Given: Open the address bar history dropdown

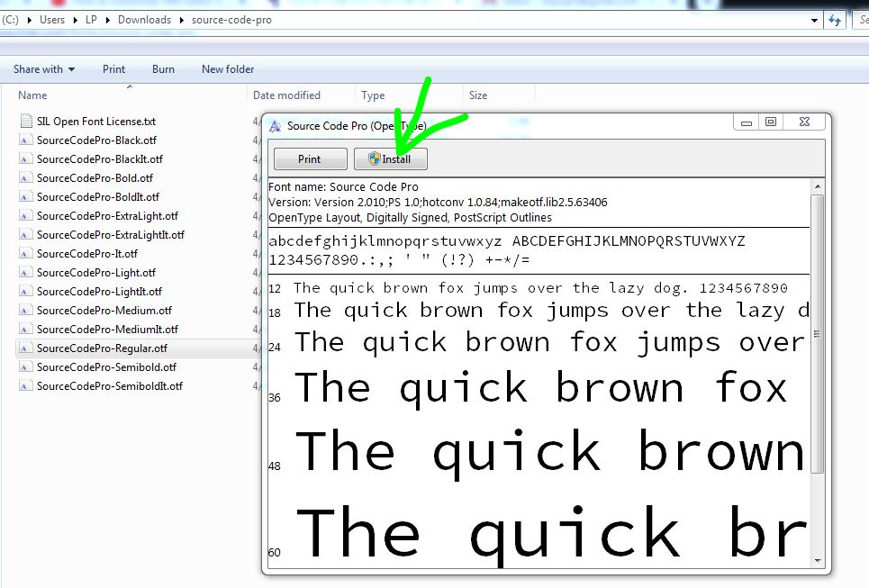Looking at the screenshot, I should click(814, 21).
